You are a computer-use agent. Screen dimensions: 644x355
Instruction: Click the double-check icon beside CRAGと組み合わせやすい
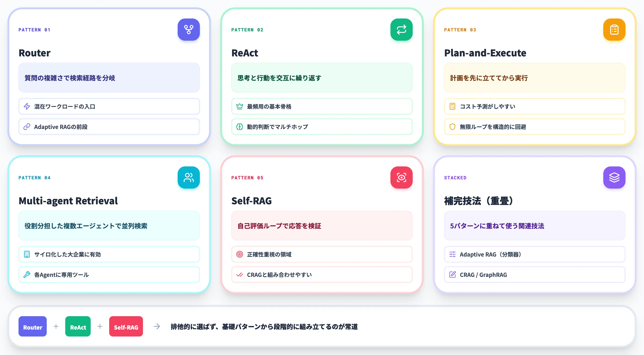(239, 275)
